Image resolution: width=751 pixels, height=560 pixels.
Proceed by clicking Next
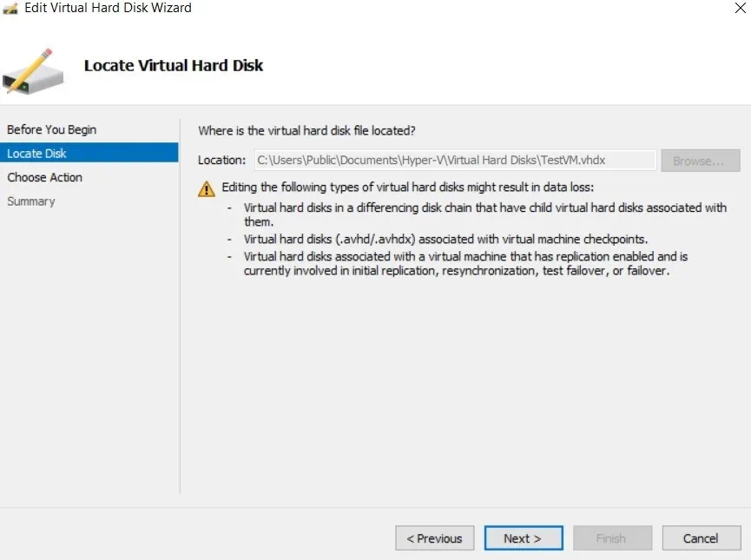523,538
